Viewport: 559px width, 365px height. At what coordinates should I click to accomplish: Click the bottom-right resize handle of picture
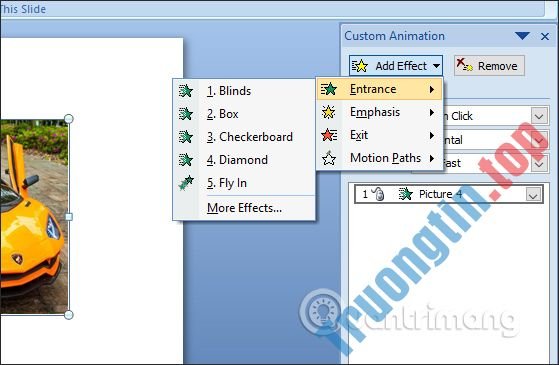tap(69, 315)
